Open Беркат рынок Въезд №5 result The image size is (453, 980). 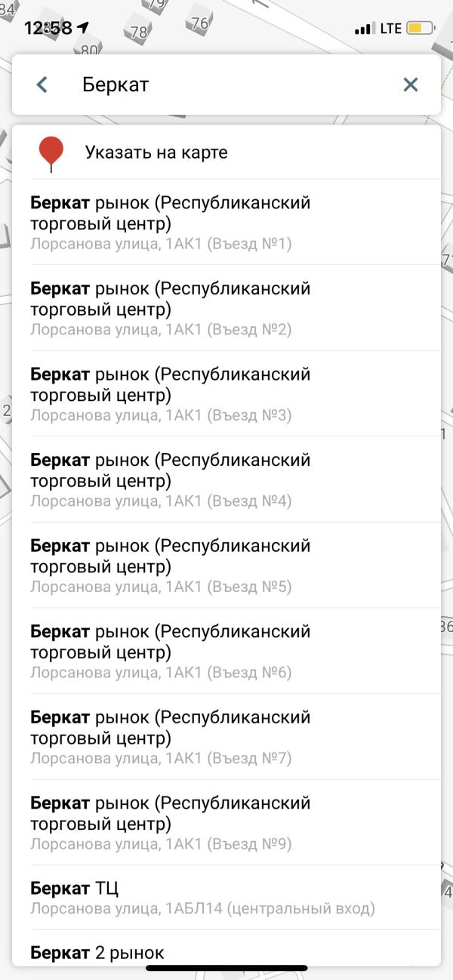click(226, 566)
